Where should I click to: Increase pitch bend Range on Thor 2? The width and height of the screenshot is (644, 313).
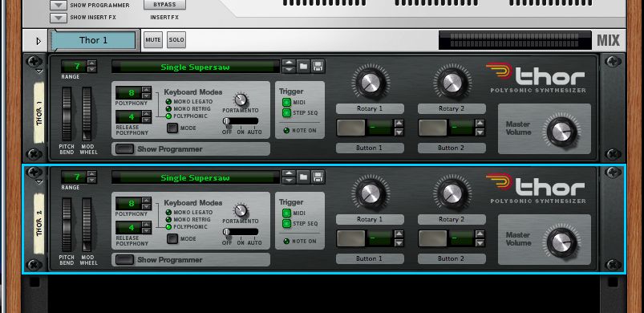coord(91,173)
